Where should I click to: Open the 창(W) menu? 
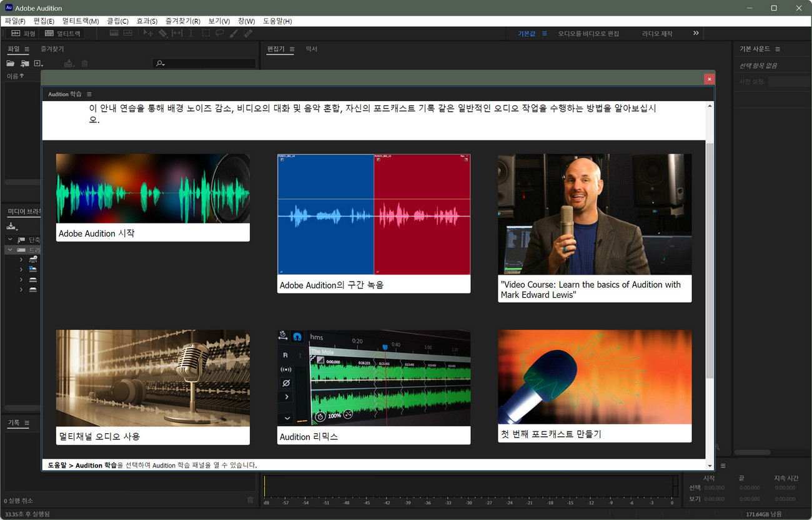[246, 21]
